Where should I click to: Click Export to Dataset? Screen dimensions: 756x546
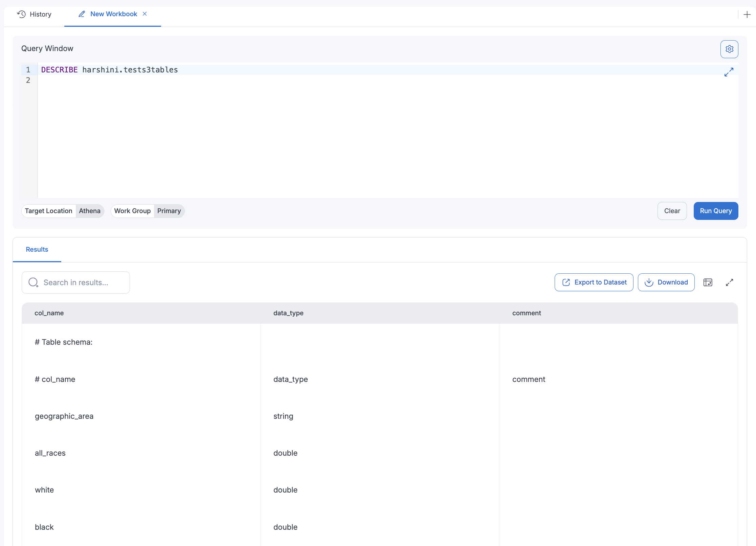tap(594, 282)
